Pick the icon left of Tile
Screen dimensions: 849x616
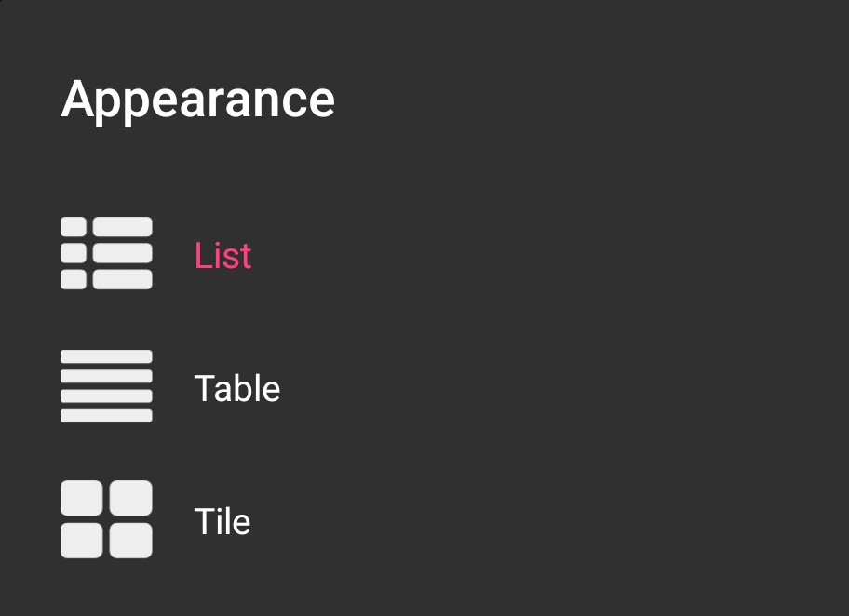pos(106,519)
